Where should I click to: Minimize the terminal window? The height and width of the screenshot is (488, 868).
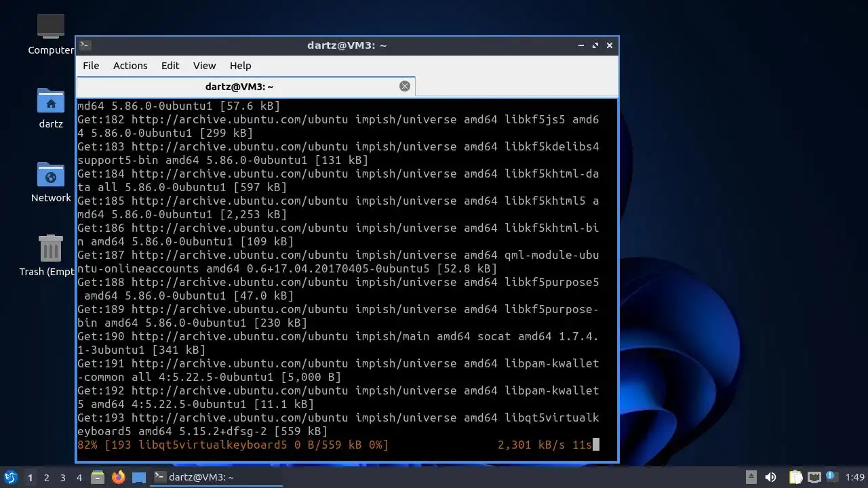(x=581, y=45)
